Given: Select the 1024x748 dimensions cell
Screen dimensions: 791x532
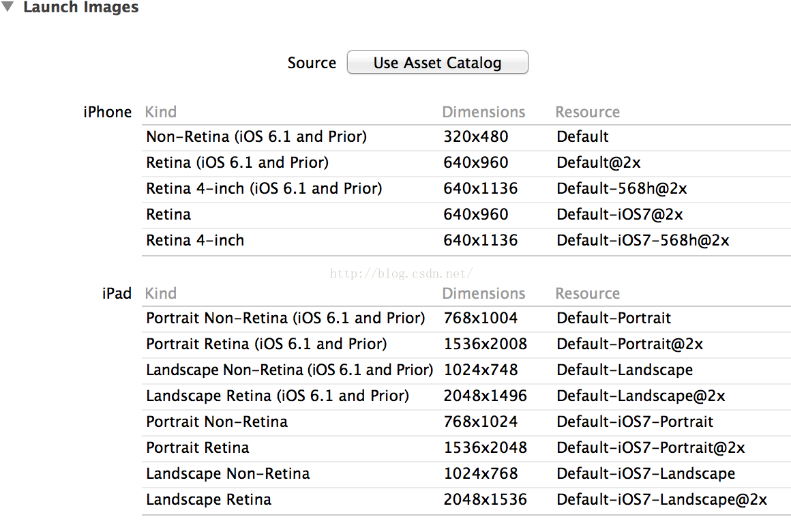Looking at the screenshot, I should [480, 370].
